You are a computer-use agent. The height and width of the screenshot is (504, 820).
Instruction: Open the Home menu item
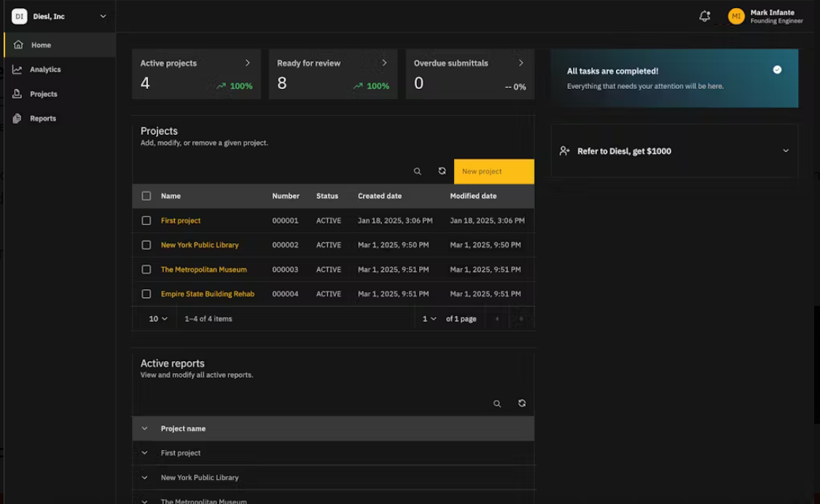[x=60, y=45]
